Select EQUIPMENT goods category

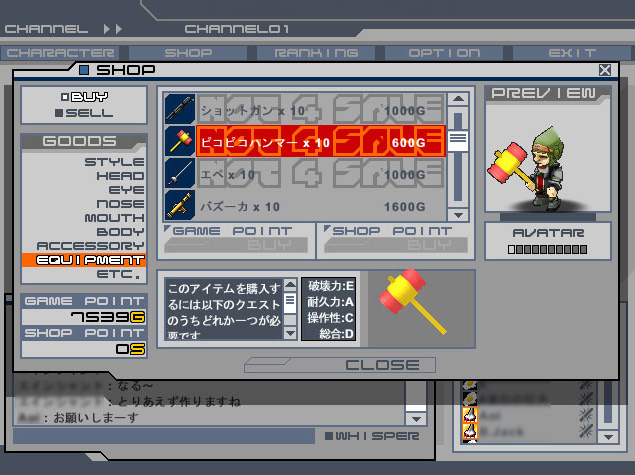(x=84, y=260)
